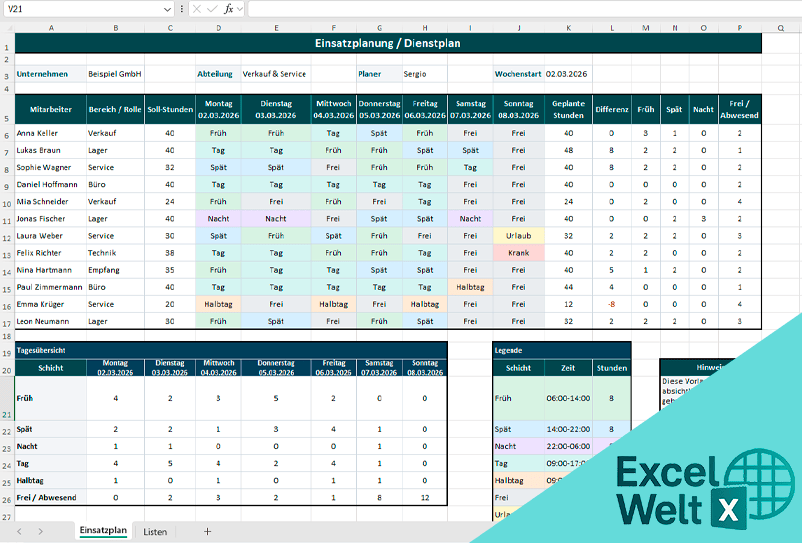Select Felix Richter's red Krank cell

coord(518,253)
